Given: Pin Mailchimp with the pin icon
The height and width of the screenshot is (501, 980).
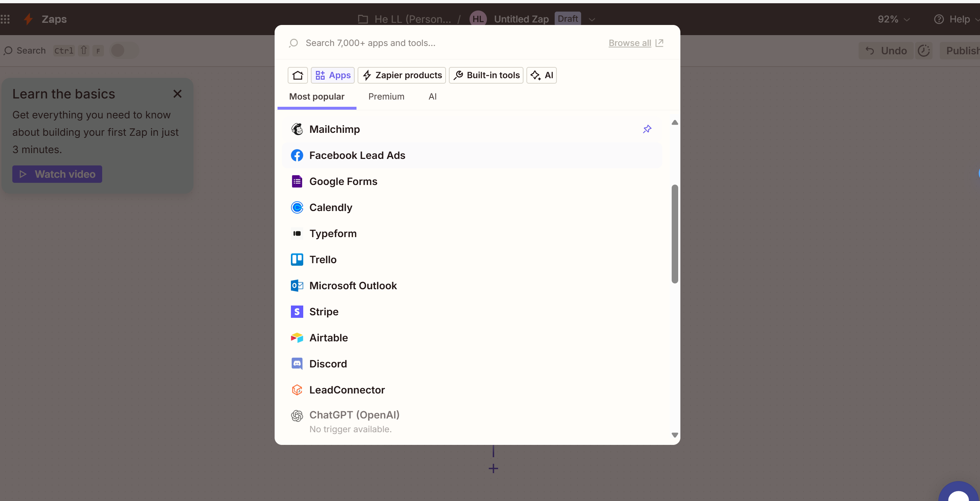Looking at the screenshot, I should point(647,129).
